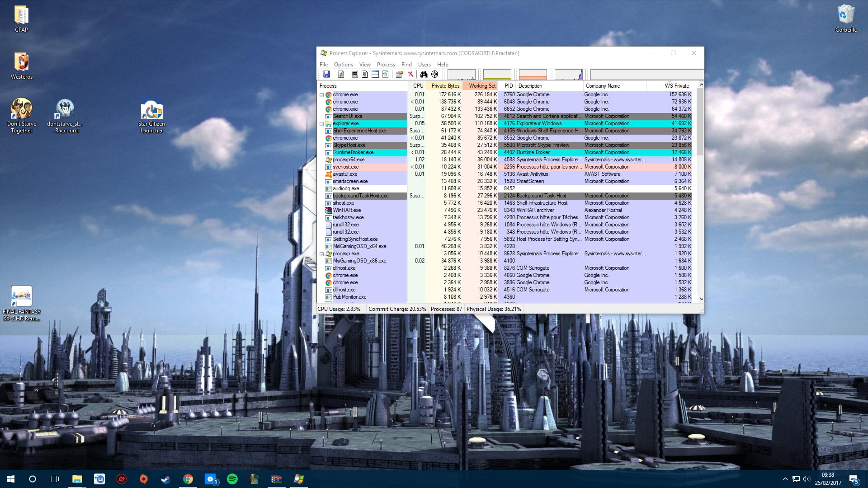Sort by the Description column header
This screenshot has height=488, width=868.
(549, 86)
